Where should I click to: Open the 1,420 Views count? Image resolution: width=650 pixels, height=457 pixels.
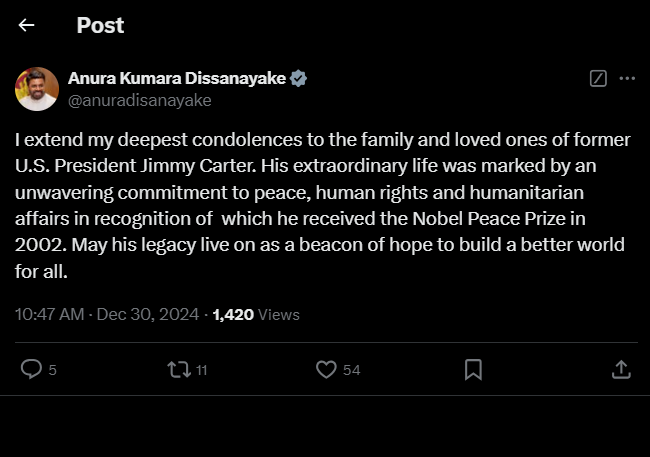(x=256, y=314)
